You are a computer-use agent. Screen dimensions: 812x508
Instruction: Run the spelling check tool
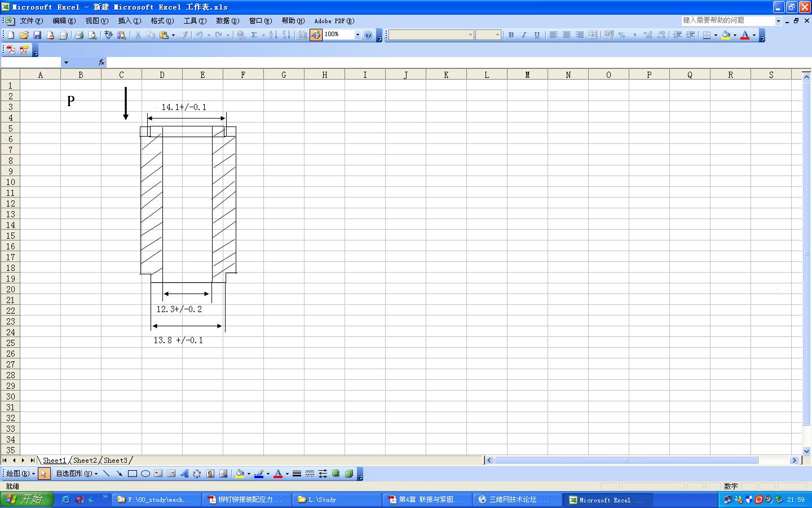[x=108, y=35]
